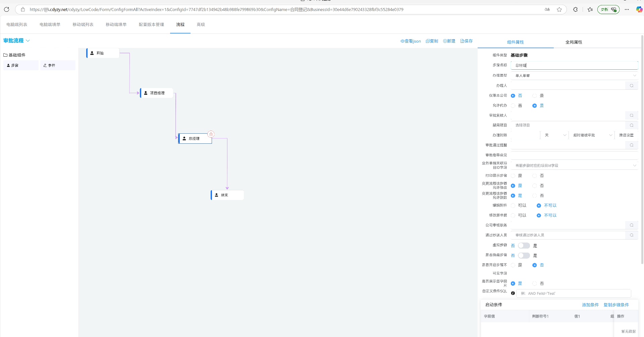
Task: Open the 全局属性 tab
Action: (x=574, y=42)
